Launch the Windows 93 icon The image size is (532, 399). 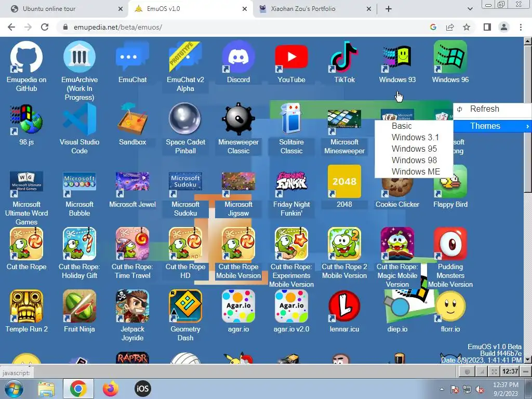point(397,57)
